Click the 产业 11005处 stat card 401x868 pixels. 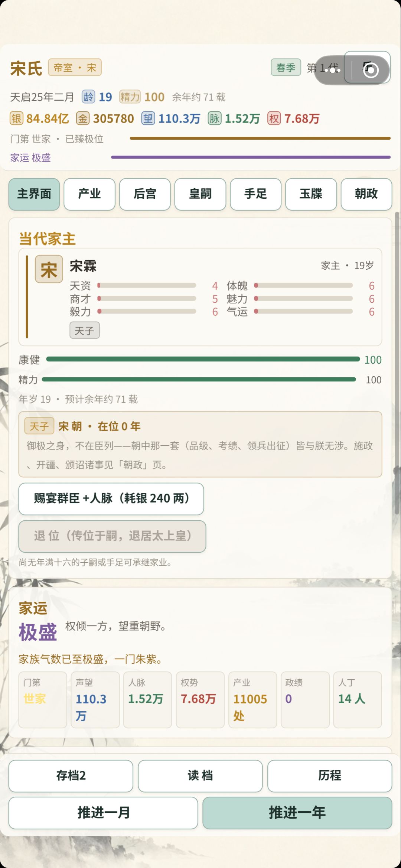(252, 699)
